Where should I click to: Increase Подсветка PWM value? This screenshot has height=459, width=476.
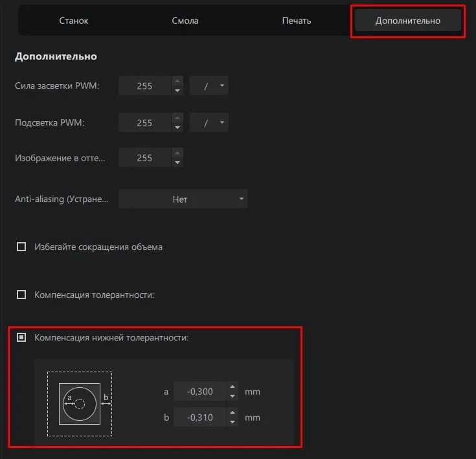[x=177, y=118]
